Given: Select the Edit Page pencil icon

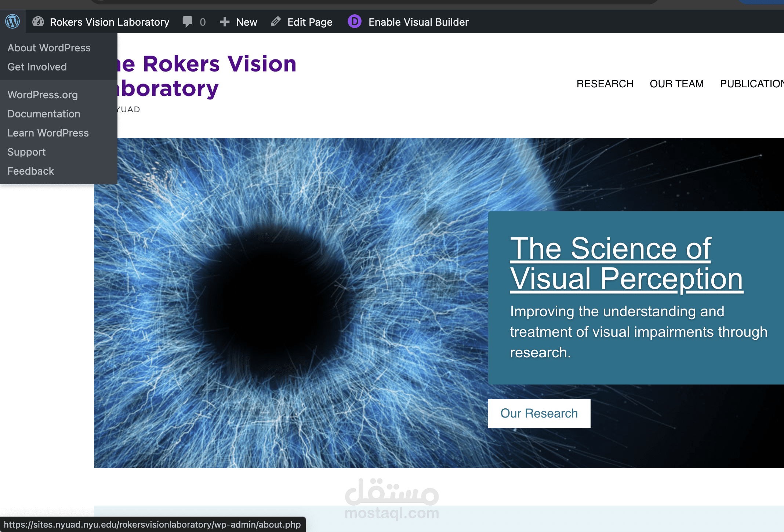Looking at the screenshot, I should [276, 21].
